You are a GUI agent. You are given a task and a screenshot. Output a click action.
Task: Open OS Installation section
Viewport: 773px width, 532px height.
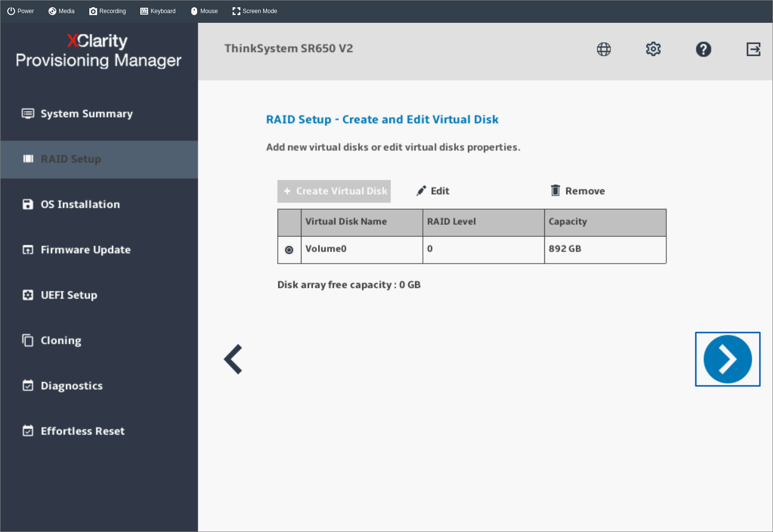(99, 204)
